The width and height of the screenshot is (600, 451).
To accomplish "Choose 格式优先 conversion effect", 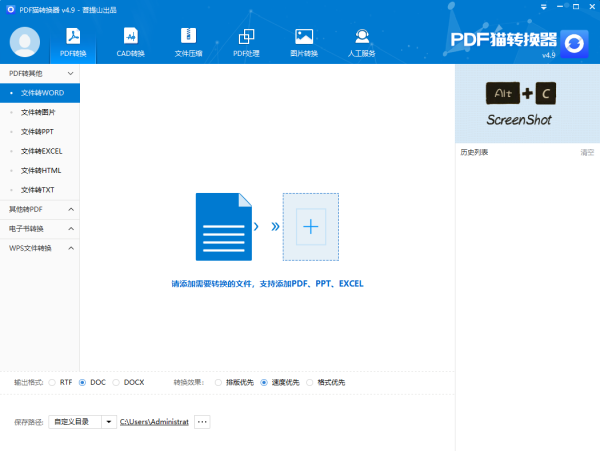I will click(309, 382).
